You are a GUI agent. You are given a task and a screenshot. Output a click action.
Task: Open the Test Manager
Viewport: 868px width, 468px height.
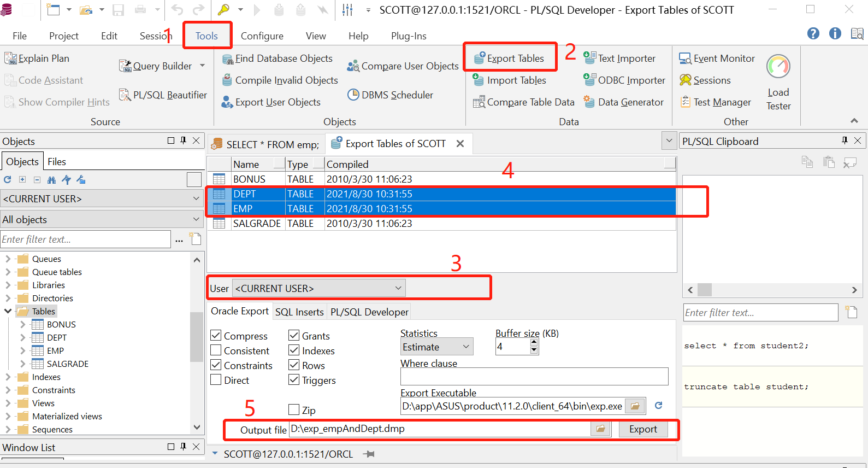[x=715, y=102]
